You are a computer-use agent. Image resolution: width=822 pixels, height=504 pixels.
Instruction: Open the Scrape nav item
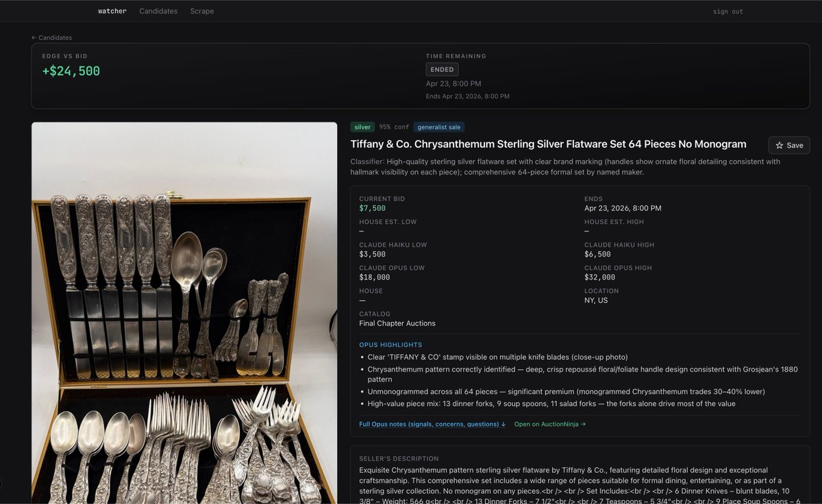(x=202, y=11)
